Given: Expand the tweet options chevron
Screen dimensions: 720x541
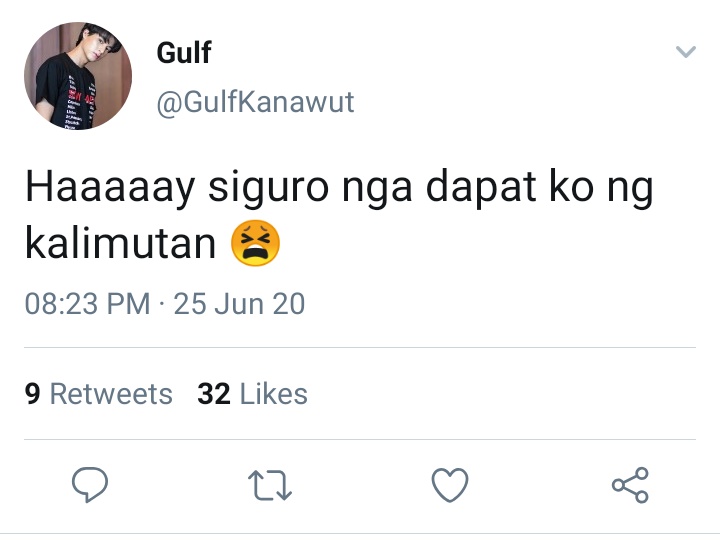Looking at the screenshot, I should click(686, 51).
